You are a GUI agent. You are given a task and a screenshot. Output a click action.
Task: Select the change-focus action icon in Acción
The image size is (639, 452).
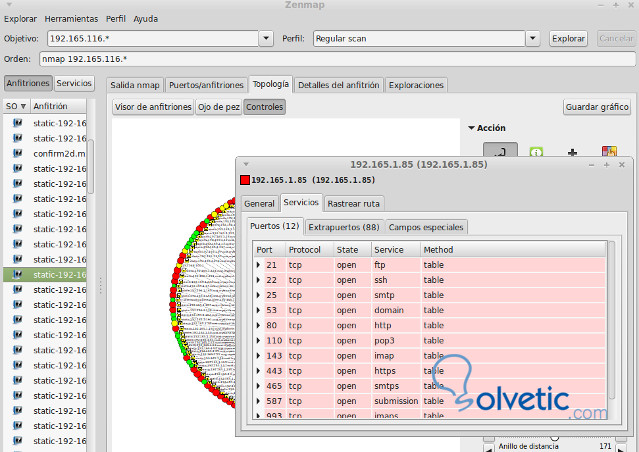click(x=500, y=150)
